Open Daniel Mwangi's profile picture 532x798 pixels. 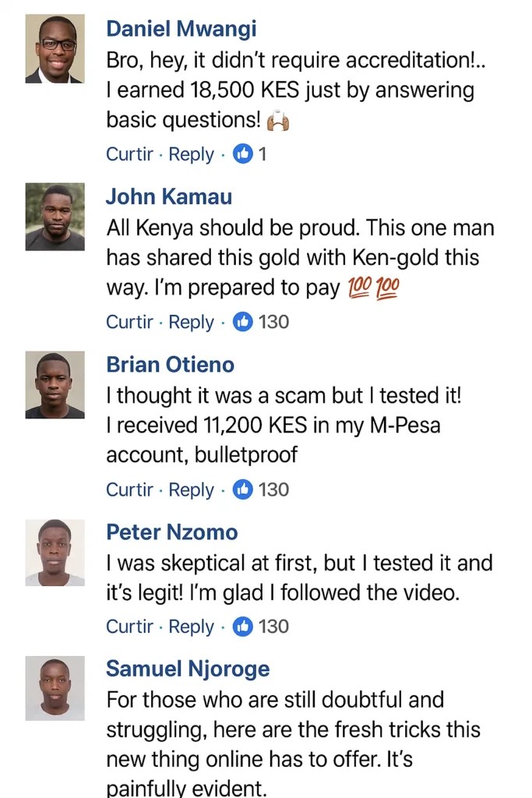point(55,48)
